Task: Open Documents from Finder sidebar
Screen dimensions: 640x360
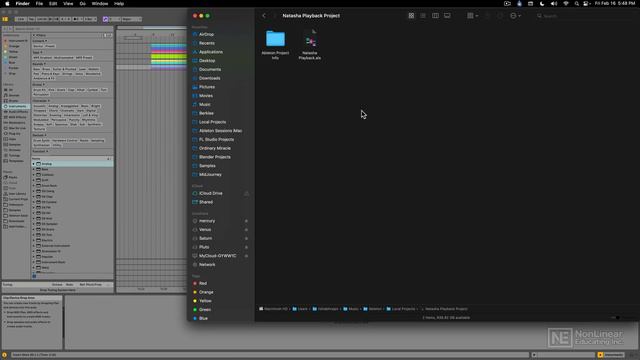Action: (x=210, y=69)
